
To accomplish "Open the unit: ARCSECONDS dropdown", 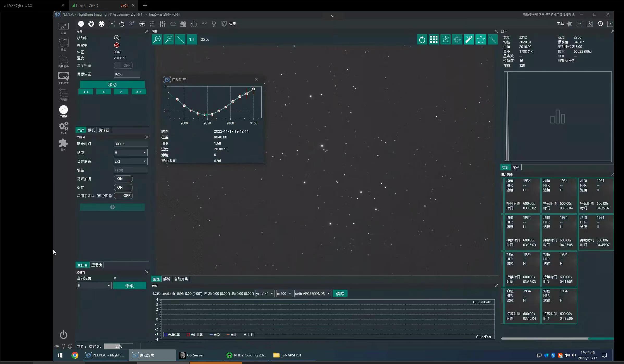I will (x=313, y=293).
